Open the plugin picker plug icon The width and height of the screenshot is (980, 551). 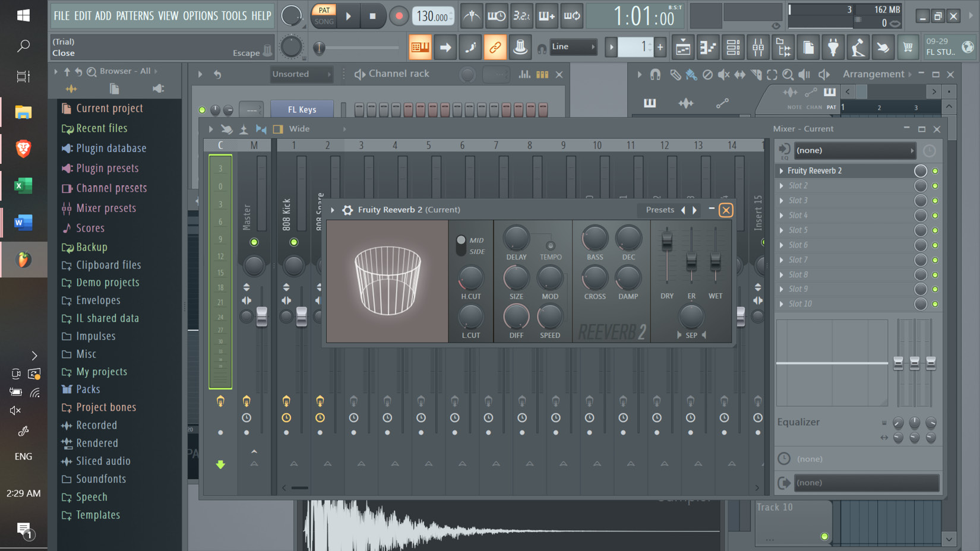pos(833,47)
